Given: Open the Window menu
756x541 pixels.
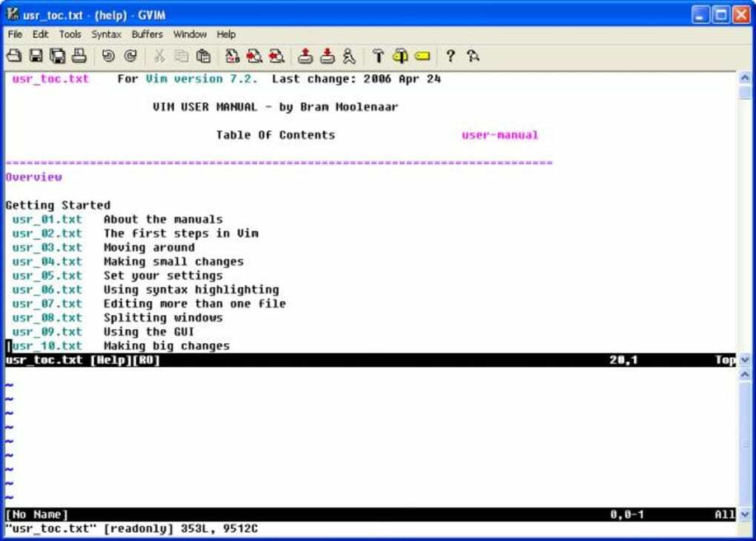Looking at the screenshot, I should (x=190, y=34).
